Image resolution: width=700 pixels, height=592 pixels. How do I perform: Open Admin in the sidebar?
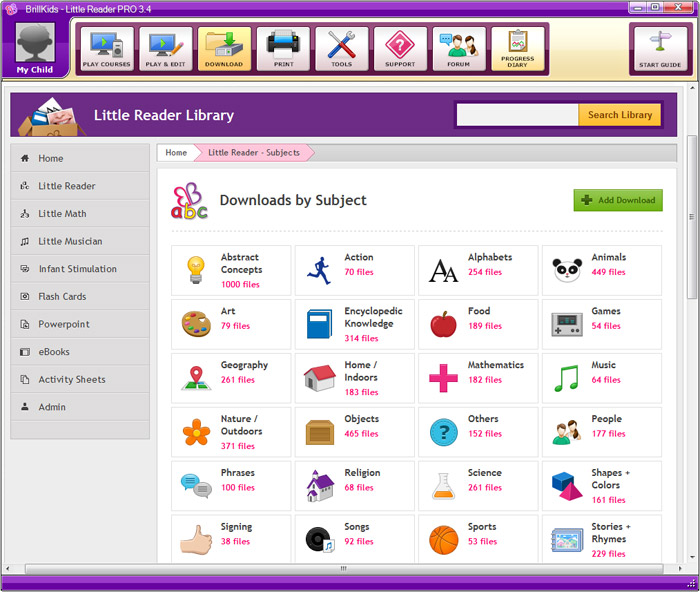80,407
